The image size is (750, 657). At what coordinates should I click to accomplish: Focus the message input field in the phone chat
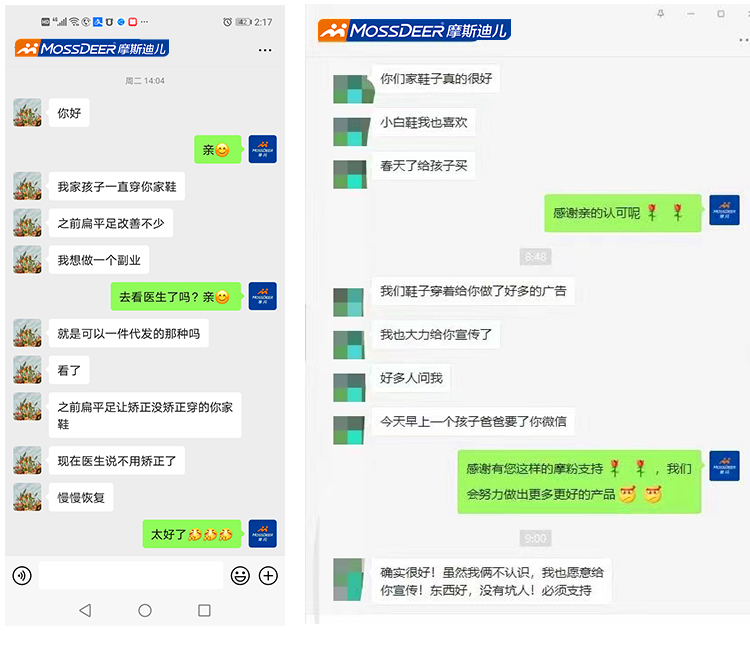tap(131, 575)
